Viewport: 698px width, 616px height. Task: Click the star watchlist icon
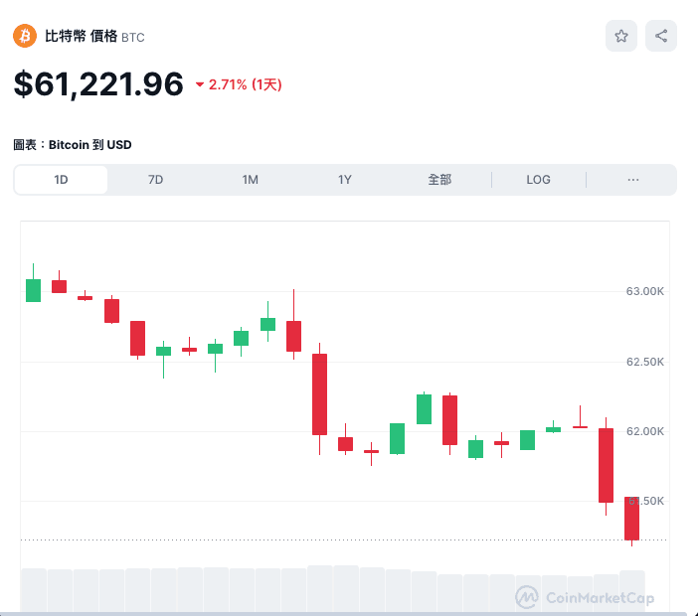tap(621, 36)
